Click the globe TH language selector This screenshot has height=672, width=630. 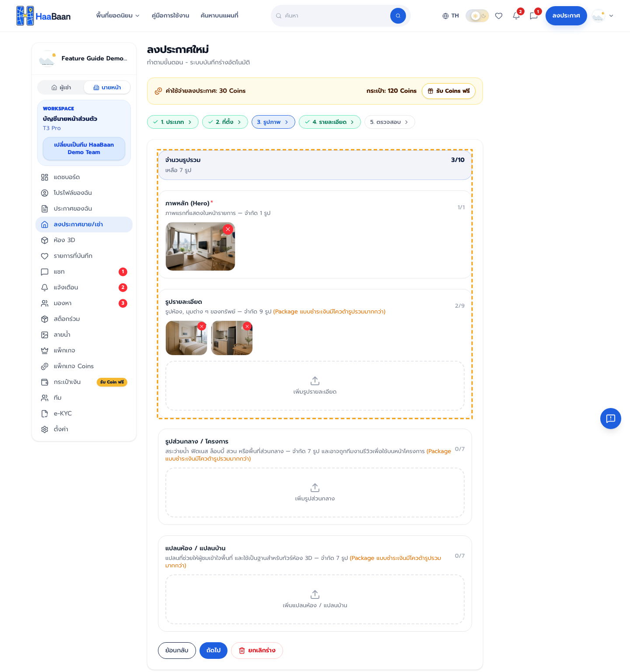(451, 16)
